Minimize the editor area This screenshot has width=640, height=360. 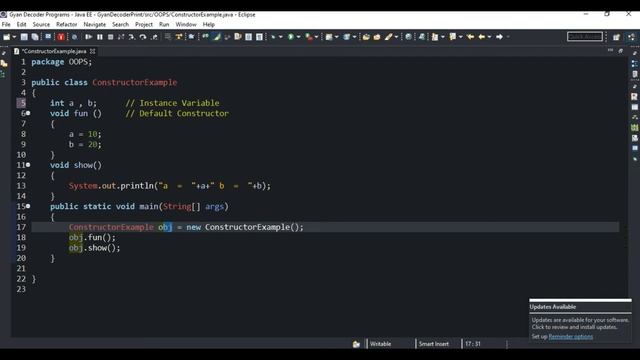pyautogui.click(x=610, y=50)
